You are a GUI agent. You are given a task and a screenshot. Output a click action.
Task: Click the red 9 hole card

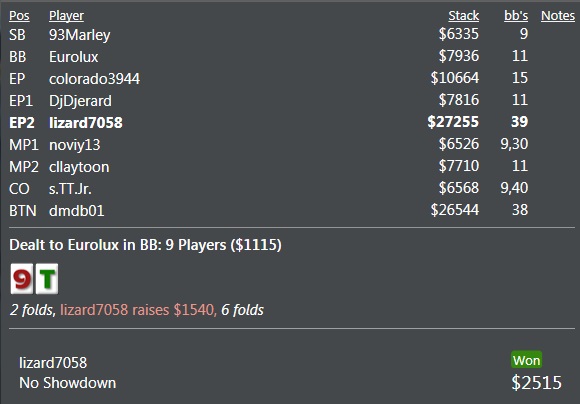click(x=22, y=279)
